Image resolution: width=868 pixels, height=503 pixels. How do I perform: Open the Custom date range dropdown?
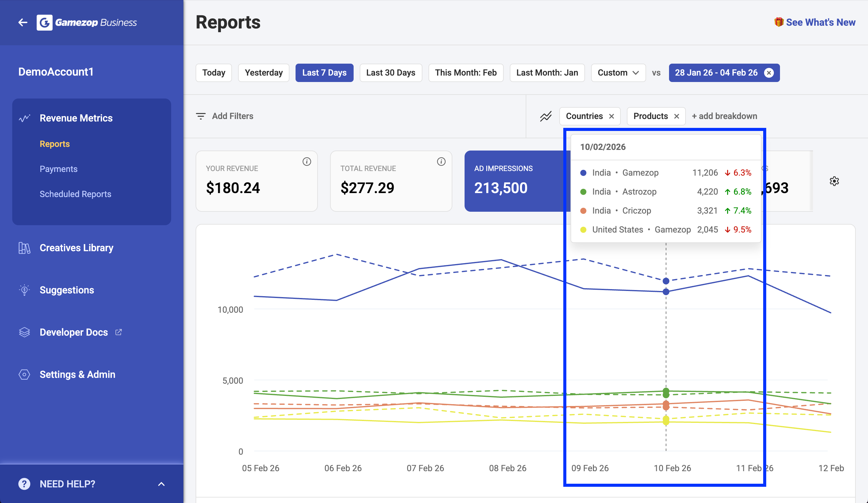[x=618, y=73]
